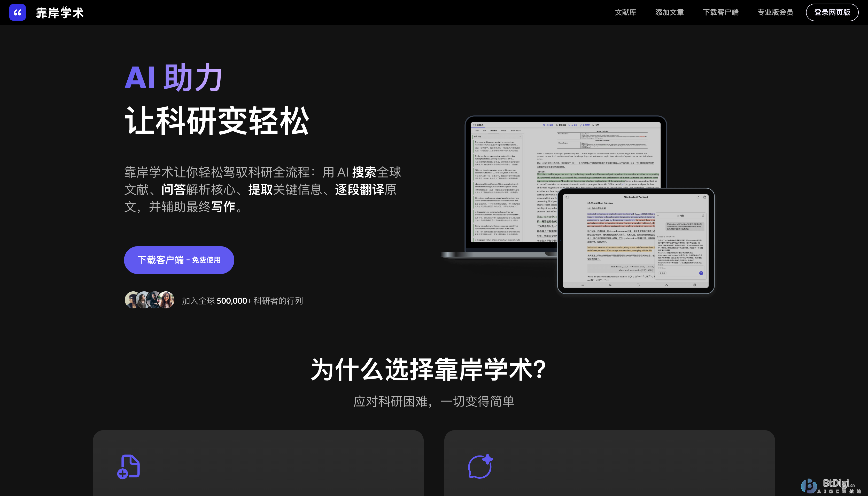Toggle the sidebar in the 阅读助手 window
Screen dimensions: 868x496
coord(475,125)
